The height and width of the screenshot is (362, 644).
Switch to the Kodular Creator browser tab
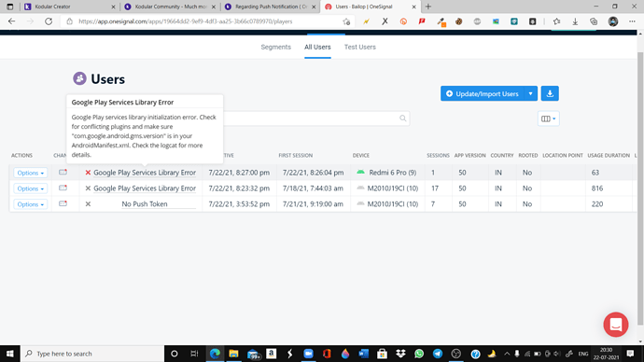[x=70, y=7]
